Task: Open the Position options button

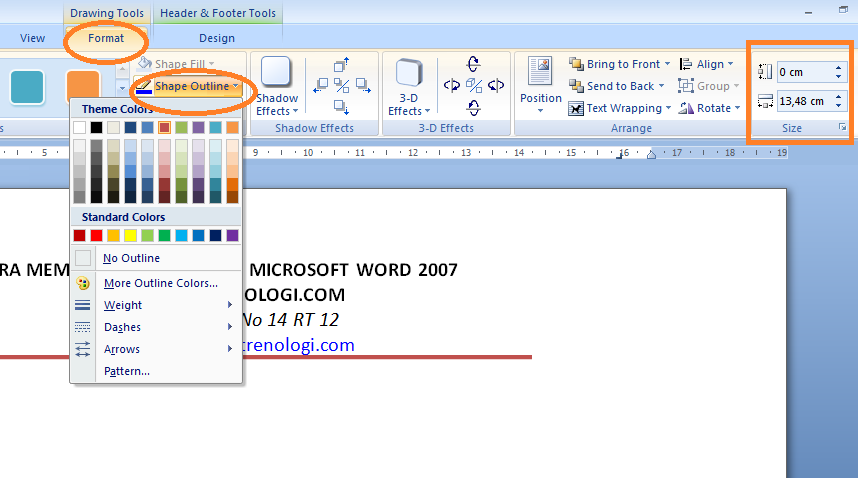Action: pyautogui.click(x=540, y=85)
